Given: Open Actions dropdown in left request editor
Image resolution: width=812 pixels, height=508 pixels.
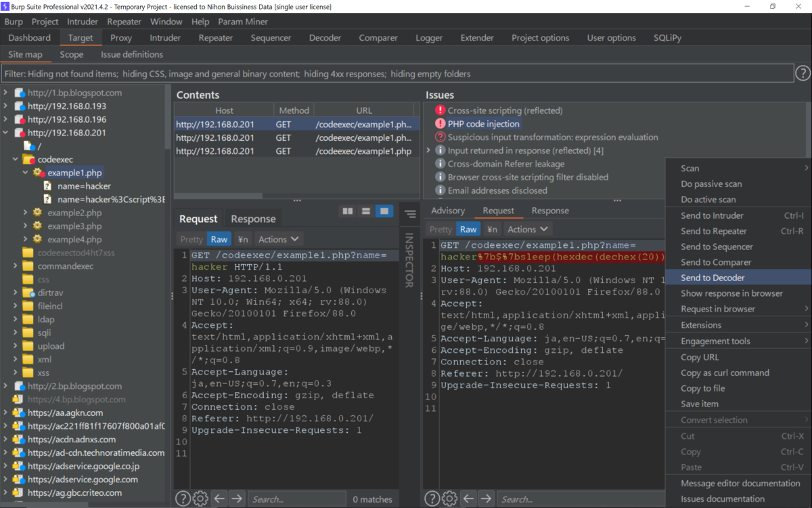Looking at the screenshot, I should click(279, 239).
